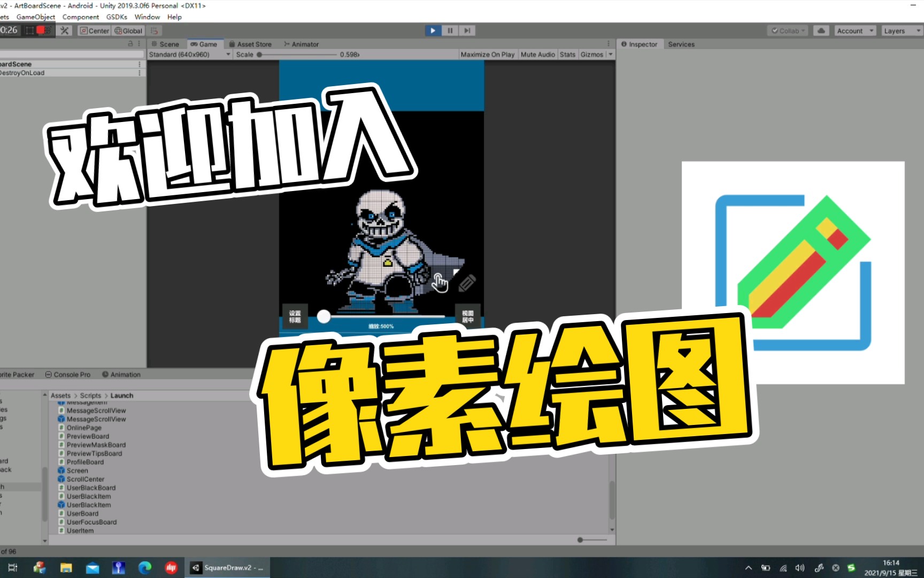Open the Layers dropdown
The image size is (924, 578).
900,31
